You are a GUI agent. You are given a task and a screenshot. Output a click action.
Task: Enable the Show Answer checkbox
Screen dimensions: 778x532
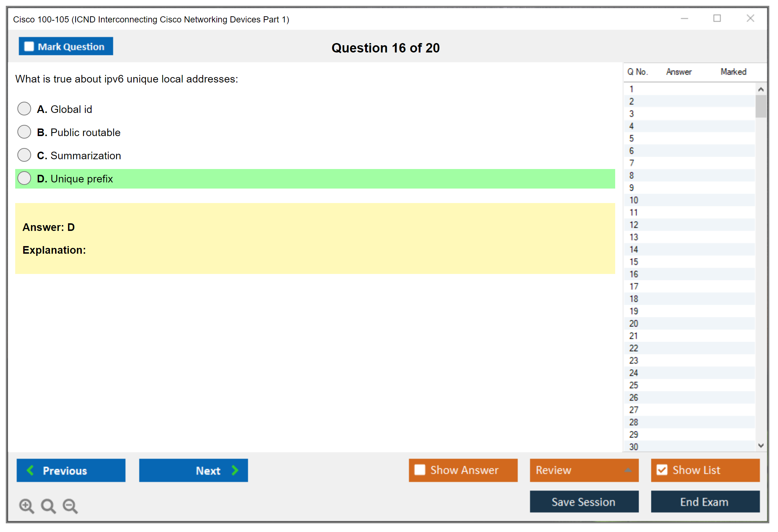[420, 470]
